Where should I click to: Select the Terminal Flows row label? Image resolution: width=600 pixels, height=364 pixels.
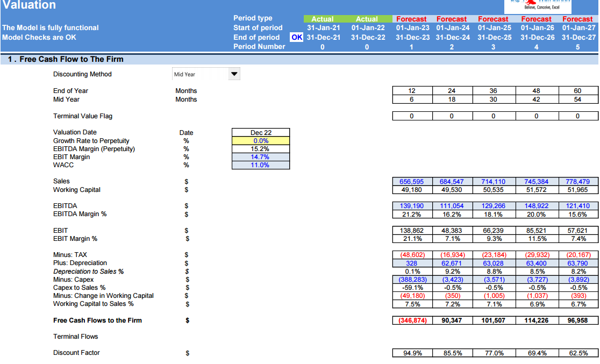coord(75,337)
